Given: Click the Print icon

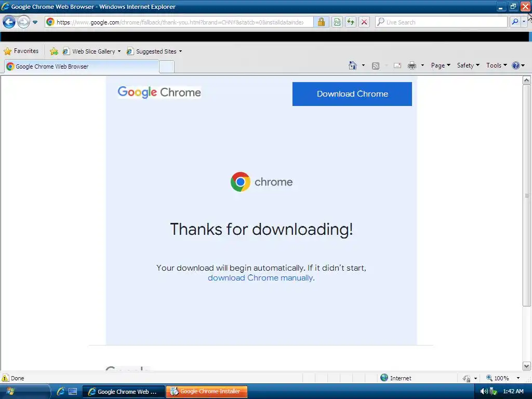Looking at the screenshot, I should coord(412,65).
